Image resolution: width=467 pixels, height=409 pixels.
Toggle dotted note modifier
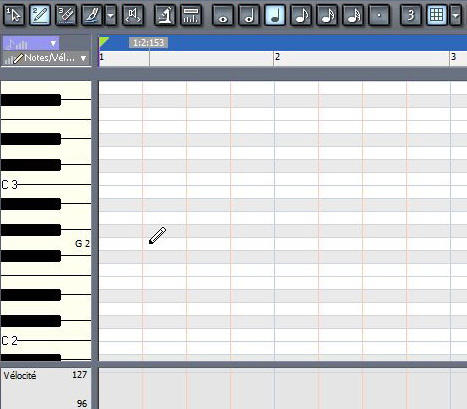(379, 15)
